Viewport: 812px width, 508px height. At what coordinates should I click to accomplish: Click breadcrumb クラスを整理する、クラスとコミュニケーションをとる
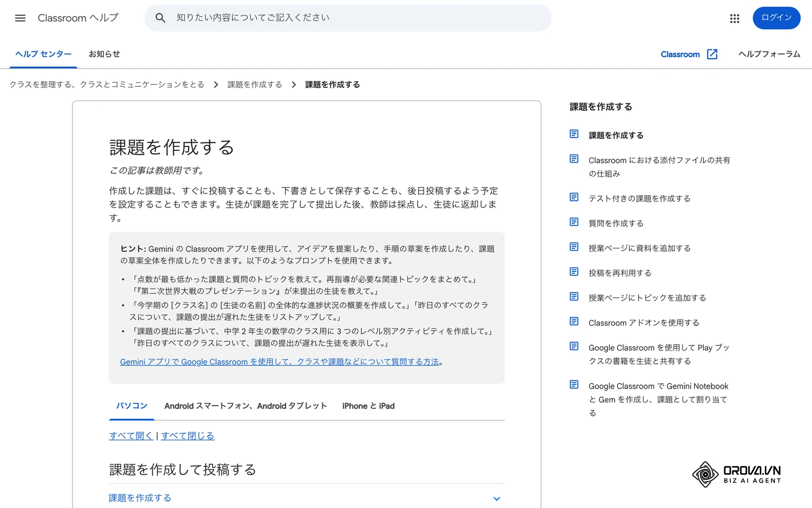point(107,84)
